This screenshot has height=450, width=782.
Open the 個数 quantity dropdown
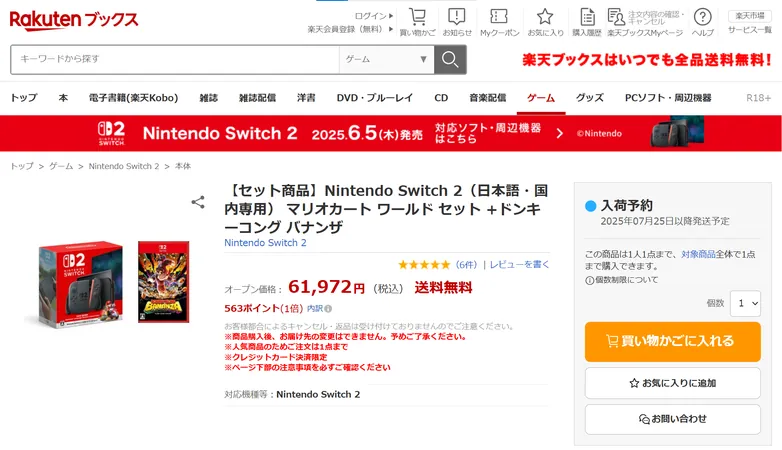coord(745,303)
